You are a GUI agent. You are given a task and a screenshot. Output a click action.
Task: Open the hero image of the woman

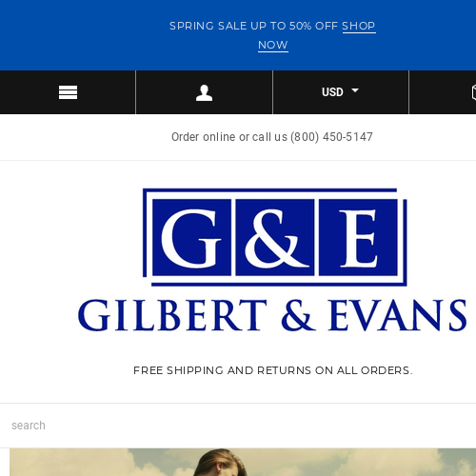243,462
